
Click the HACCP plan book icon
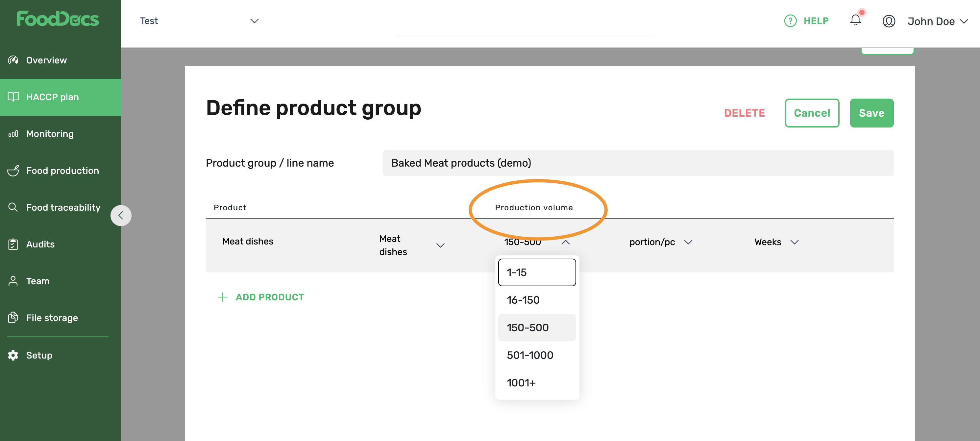13,97
